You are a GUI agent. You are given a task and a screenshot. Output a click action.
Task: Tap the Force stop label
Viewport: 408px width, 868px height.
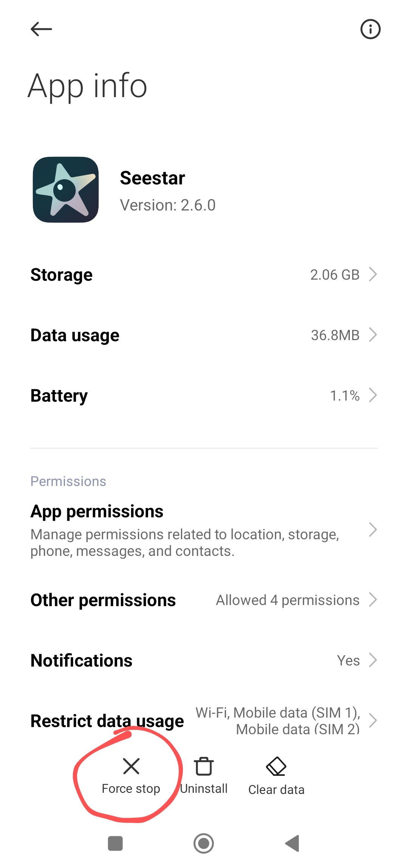point(131,789)
